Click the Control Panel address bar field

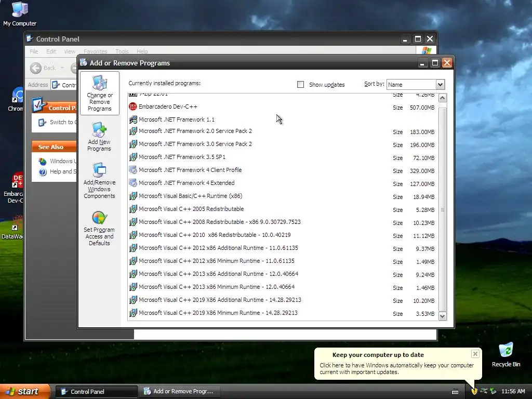click(x=64, y=85)
